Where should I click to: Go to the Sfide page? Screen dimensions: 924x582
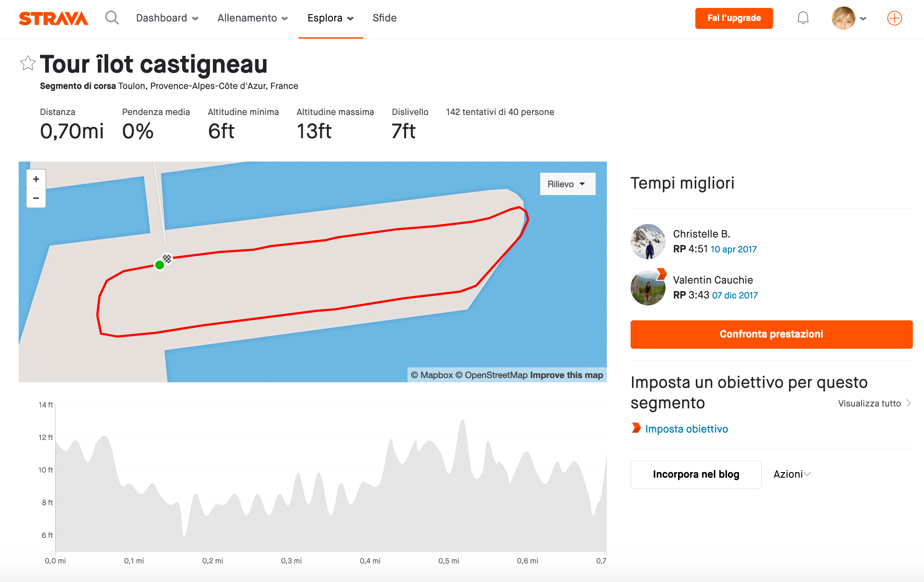384,18
